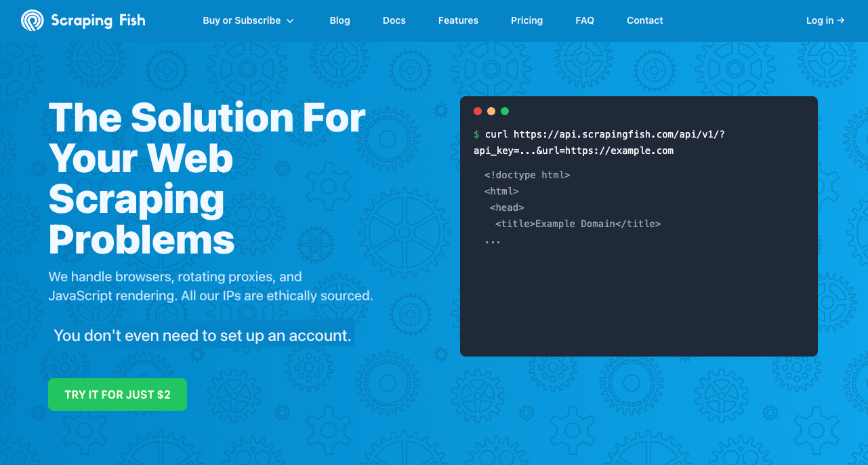Screen dimensions: 868x465
Task: View the Pricing page
Action: (526, 20)
